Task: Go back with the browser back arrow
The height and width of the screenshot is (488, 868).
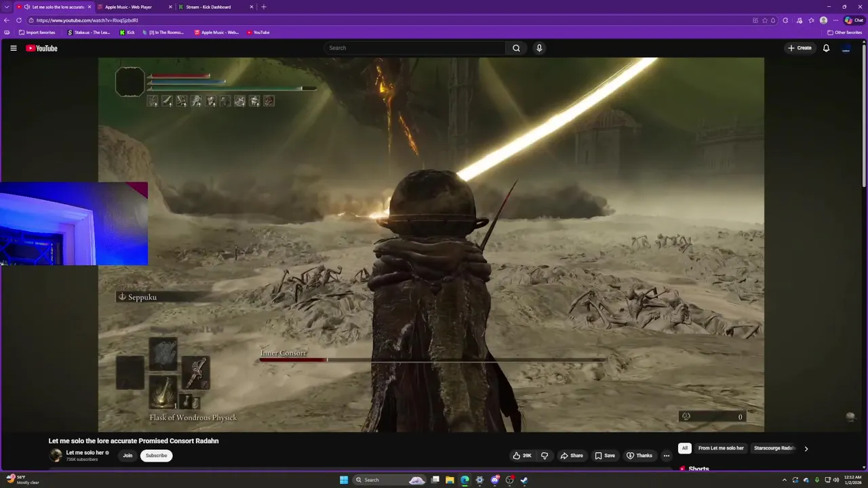Action: (x=7, y=20)
